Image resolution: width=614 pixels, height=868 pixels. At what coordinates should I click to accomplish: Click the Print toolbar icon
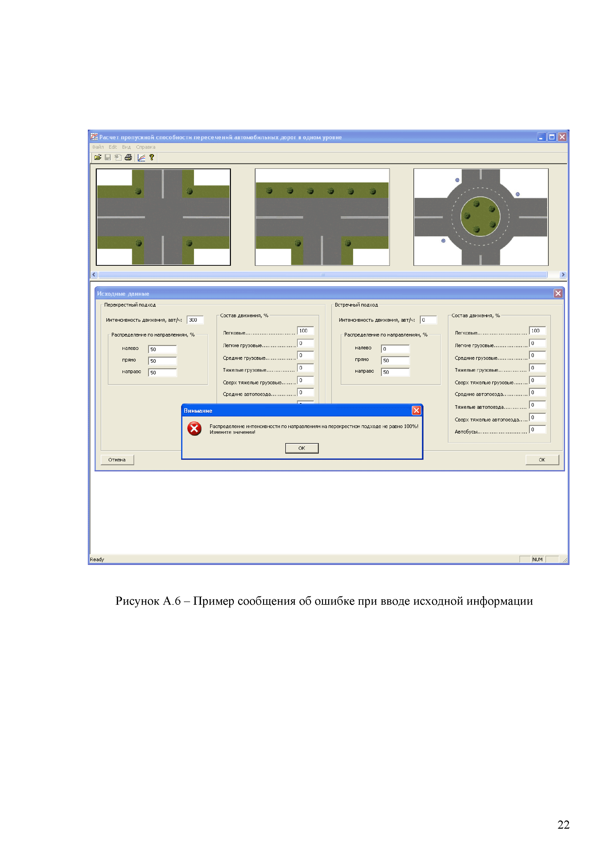[128, 157]
